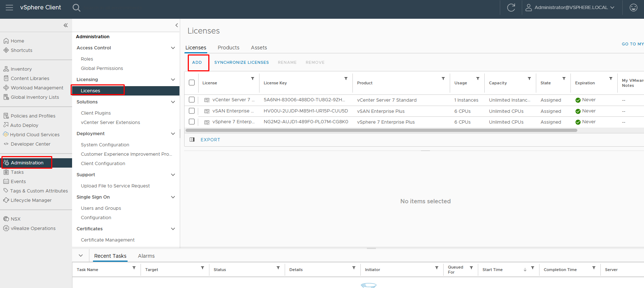Open the smiley feedback icon
Viewport: 644px width, 288px height.
click(x=633, y=8)
